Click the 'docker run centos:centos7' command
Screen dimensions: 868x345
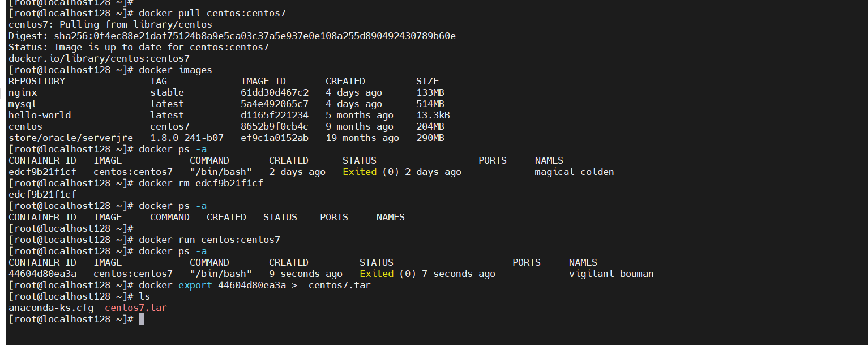tap(209, 240)
